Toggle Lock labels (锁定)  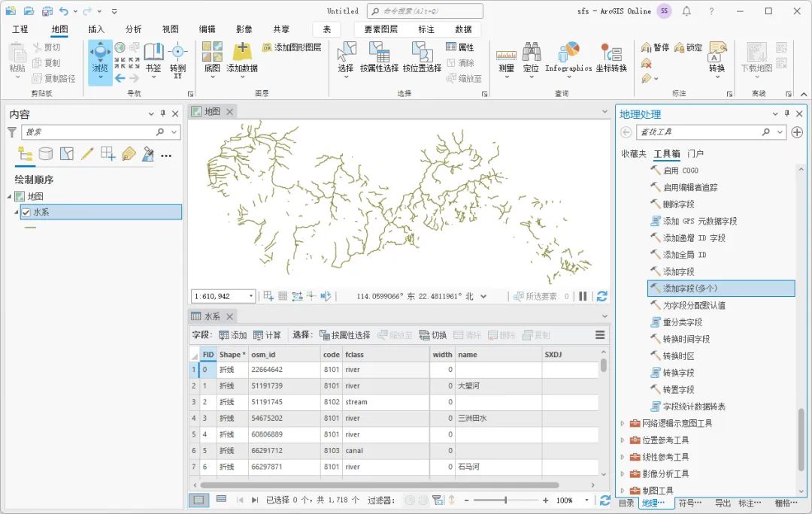[688, 47]
